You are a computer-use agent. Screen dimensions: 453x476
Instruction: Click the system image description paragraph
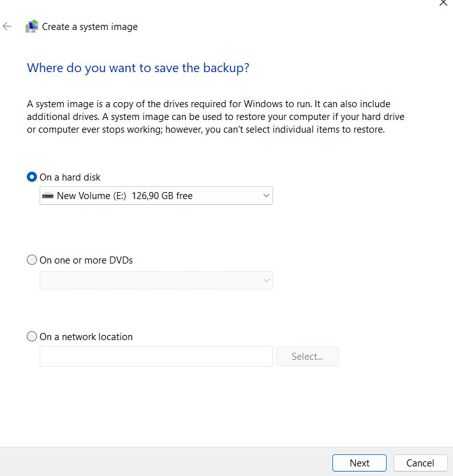click(216, 117)
